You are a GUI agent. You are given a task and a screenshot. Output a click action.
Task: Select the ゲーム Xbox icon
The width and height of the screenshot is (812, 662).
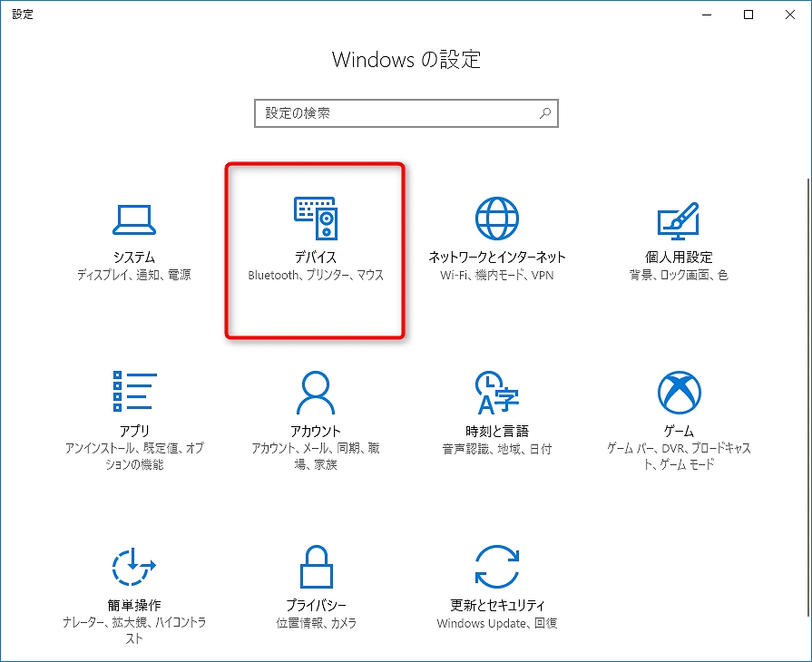pos(678,392)
